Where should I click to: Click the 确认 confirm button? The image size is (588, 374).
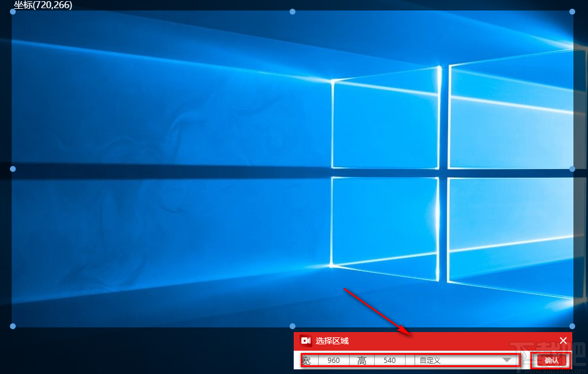coord(551,361)
